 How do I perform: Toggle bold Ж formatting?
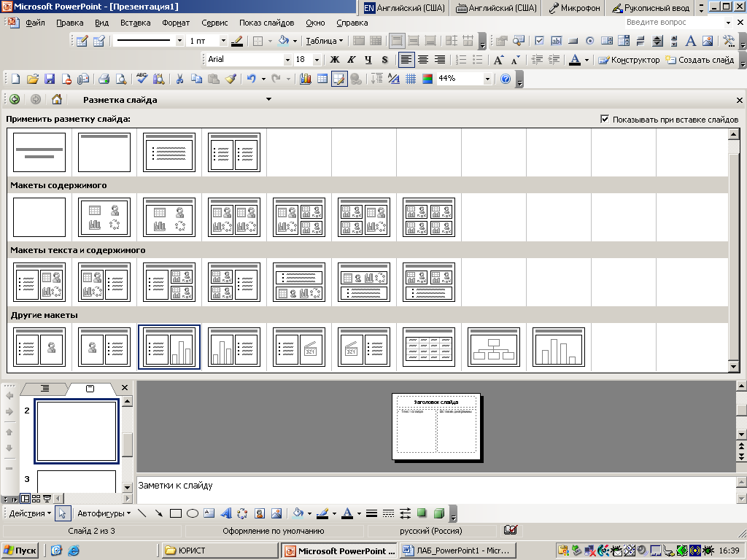(335, 60)
